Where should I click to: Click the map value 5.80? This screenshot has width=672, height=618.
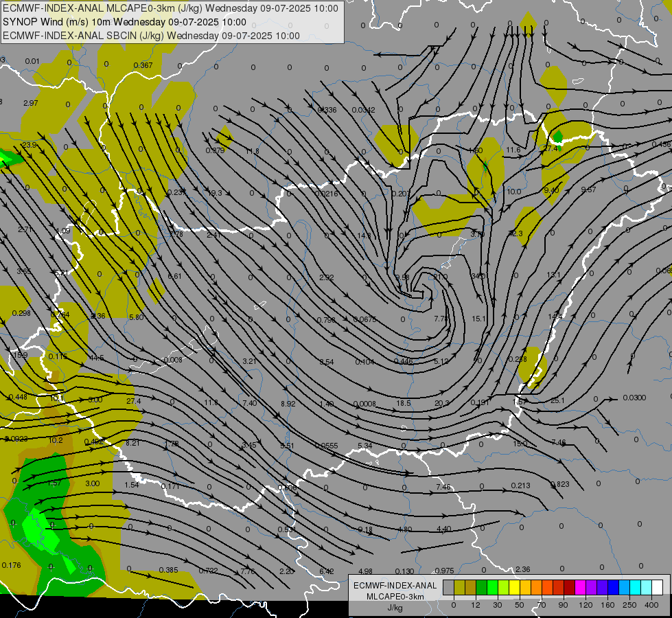(137, 317)
